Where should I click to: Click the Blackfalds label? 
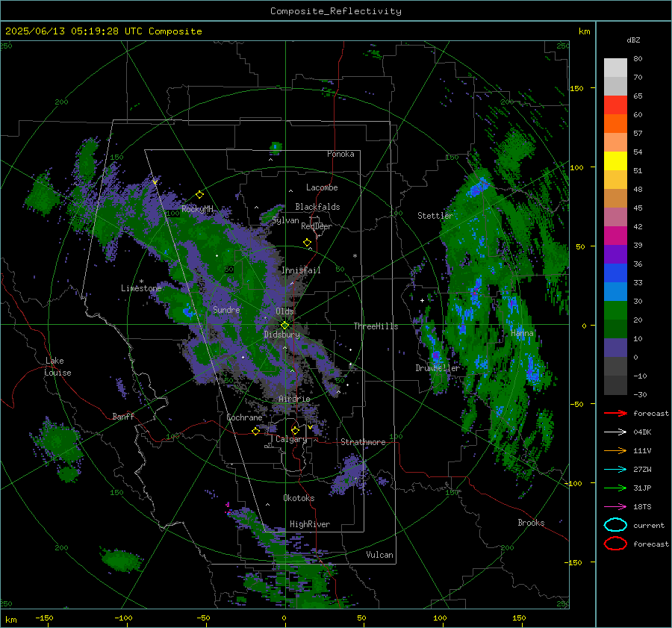[x=317, y=207]
